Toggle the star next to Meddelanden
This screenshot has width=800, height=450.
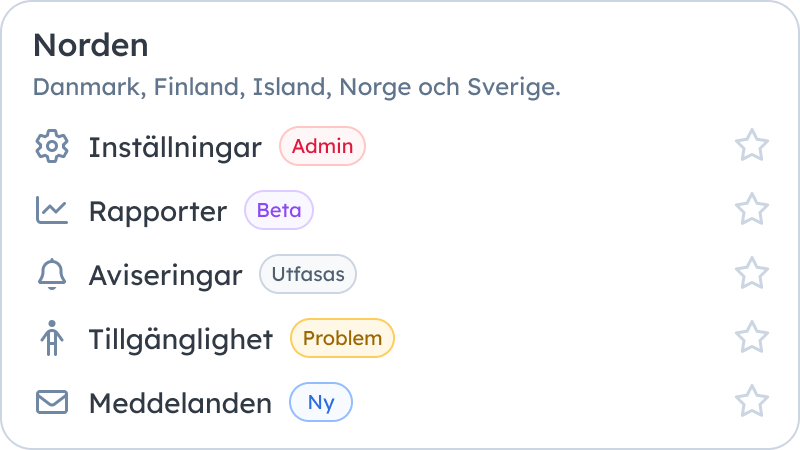752,402
